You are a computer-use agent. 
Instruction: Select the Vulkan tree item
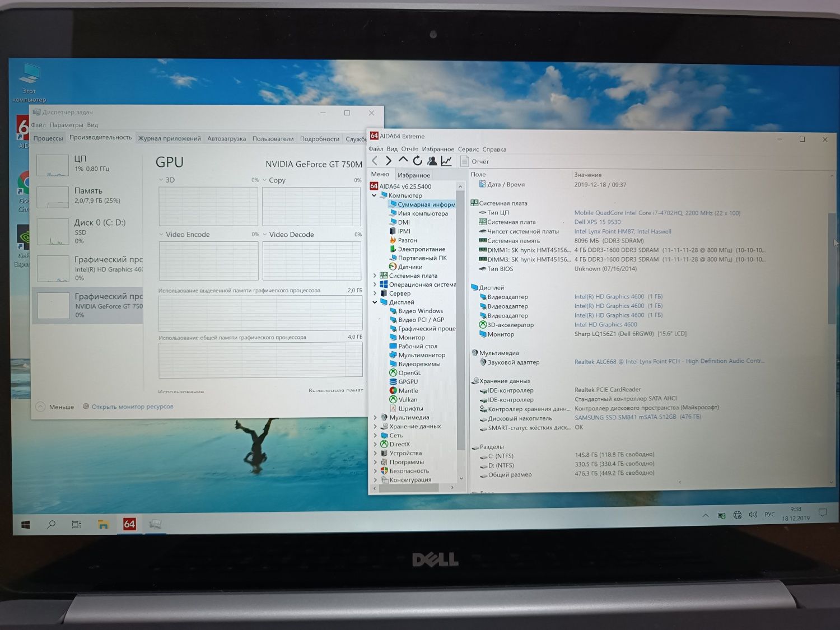tap(403, 400)
